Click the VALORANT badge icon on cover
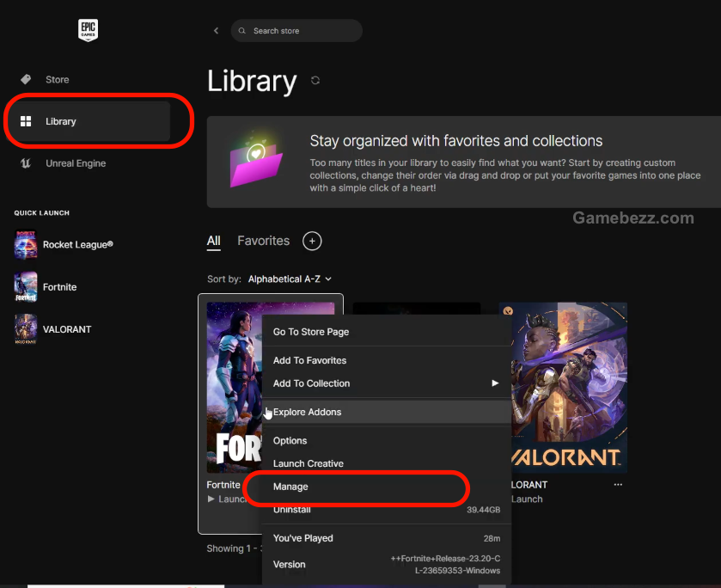The image size is (721, 588). click(508, 311)
